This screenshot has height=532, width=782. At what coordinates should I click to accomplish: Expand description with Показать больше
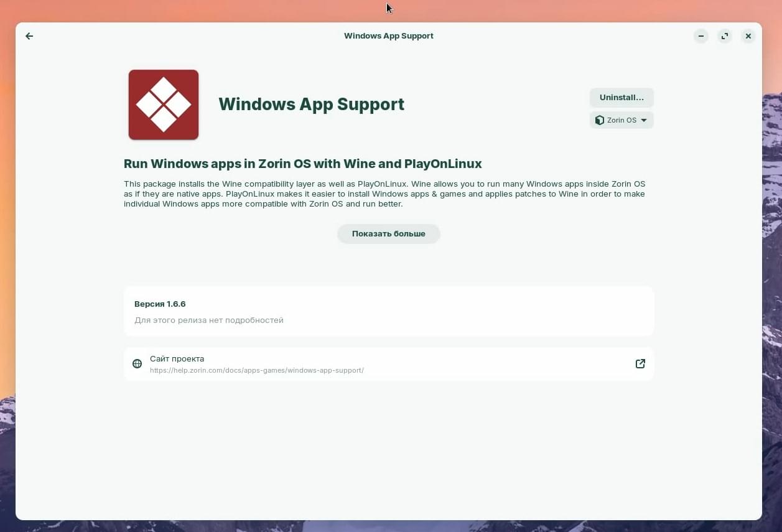(x=389, y=234)
